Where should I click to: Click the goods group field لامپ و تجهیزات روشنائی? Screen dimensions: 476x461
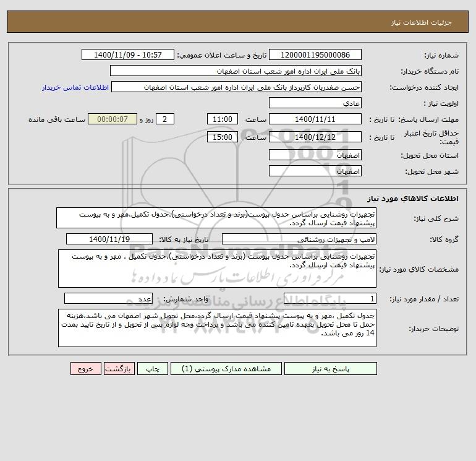click(299, 239)
